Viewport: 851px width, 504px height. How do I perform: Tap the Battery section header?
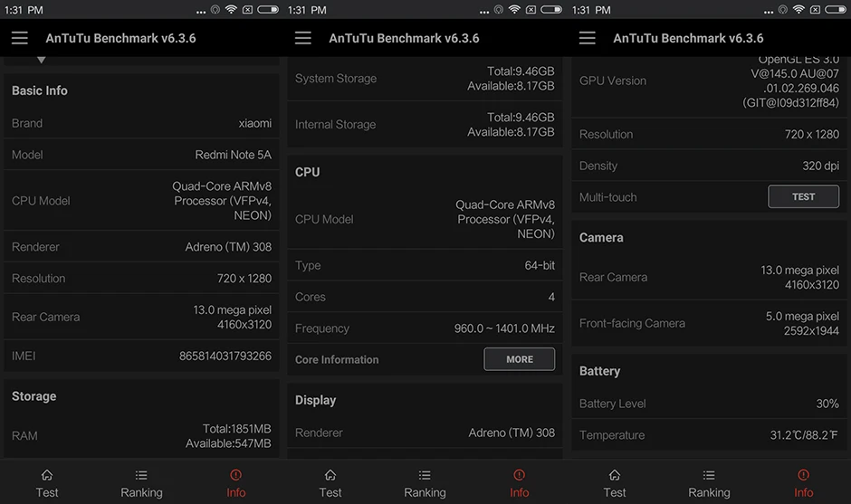(x=599, y=371)
